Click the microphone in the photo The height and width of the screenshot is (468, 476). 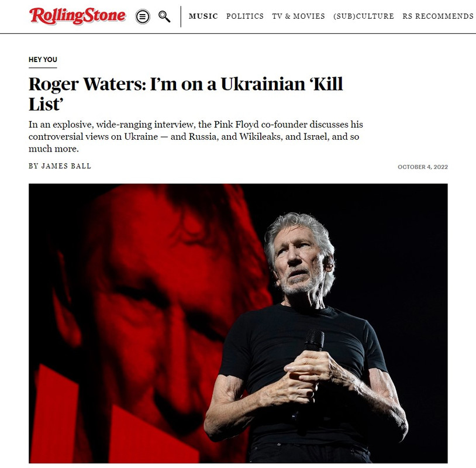pyautogui.click(x=313, y=342)
